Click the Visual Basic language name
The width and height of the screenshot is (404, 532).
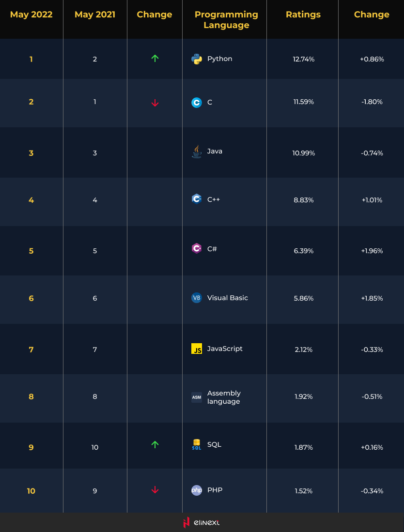pos(227,298)
